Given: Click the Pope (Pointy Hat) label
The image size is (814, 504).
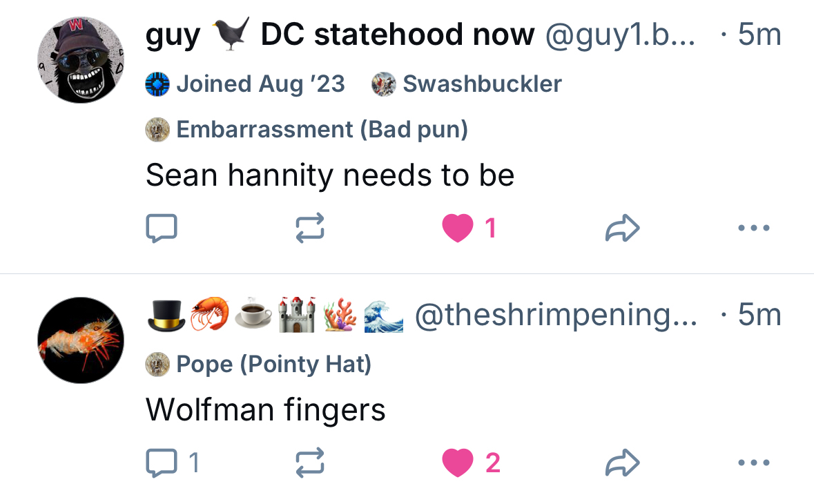Looking at the screenshot, I should pyautogui.click(x=258, y=365).
